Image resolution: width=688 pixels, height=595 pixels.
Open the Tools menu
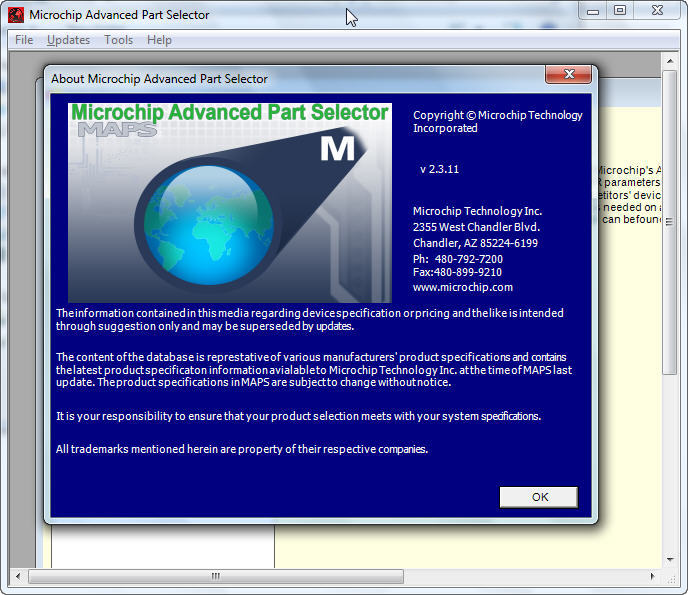pyautogui.click(x=118, y=40)
